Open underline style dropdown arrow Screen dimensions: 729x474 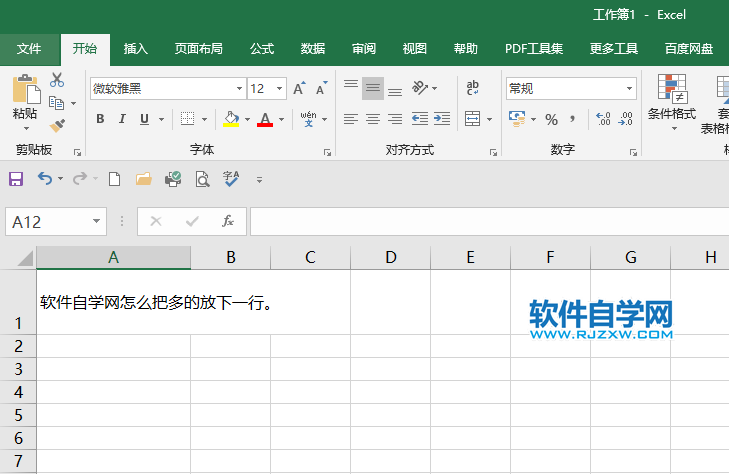coord(161,119)
